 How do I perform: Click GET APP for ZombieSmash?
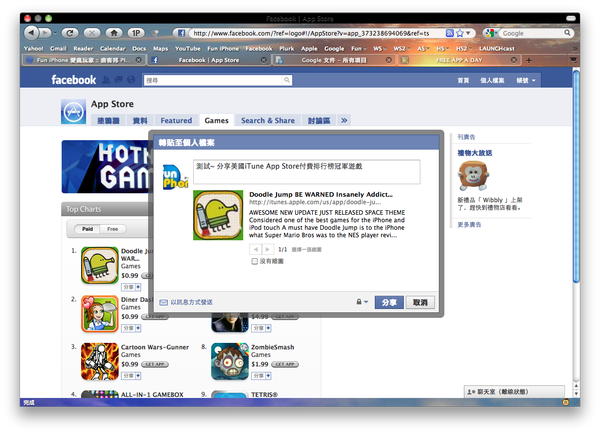click(285, 364)
